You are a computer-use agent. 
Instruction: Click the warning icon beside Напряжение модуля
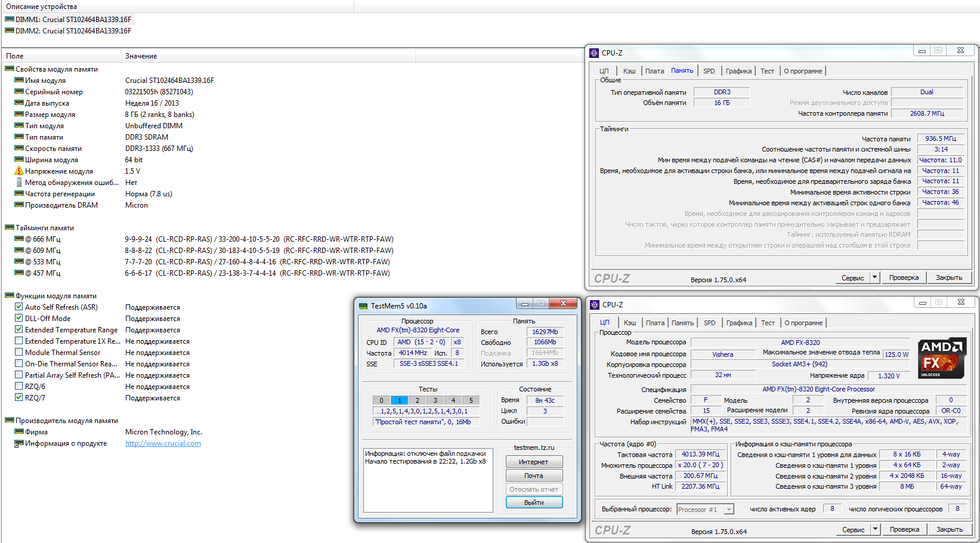pos(19,171)
